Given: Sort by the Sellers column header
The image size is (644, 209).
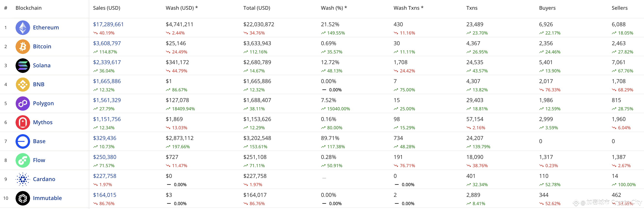Looking at the screenshot, I should (619, 8).
